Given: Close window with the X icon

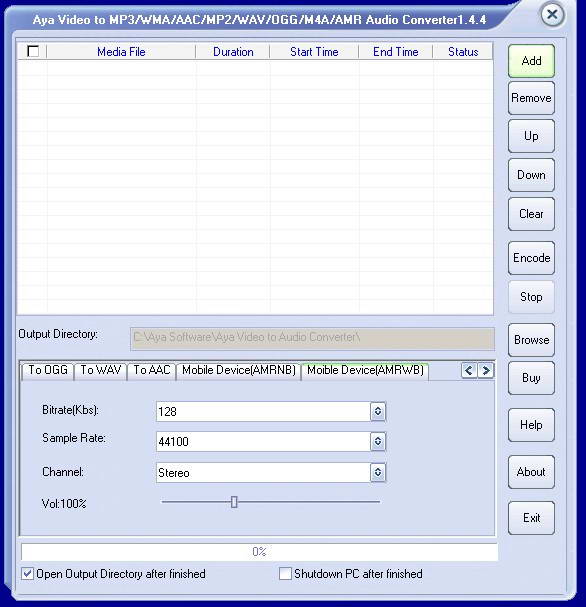Looking at the screenshot, I should coord(552,15).
